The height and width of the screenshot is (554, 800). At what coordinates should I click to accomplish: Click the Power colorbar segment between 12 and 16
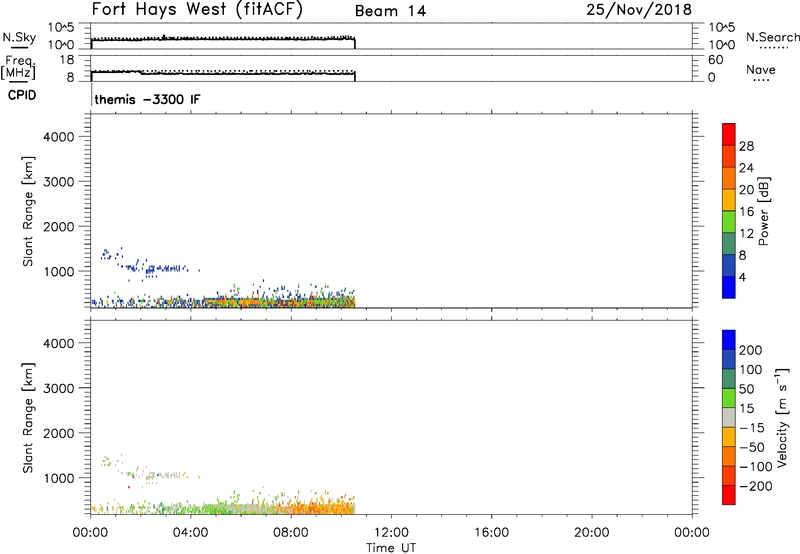click(729, 221)
